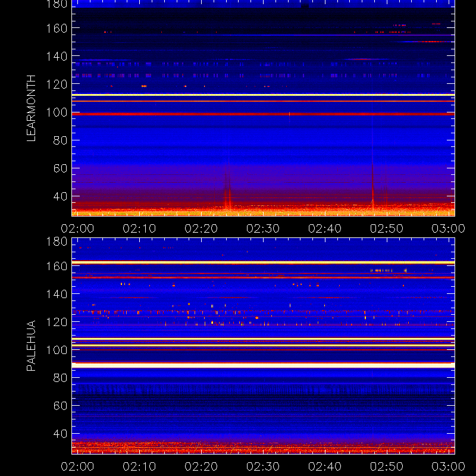Click 02:20 time label under Palehua plot

coord(201,466)
